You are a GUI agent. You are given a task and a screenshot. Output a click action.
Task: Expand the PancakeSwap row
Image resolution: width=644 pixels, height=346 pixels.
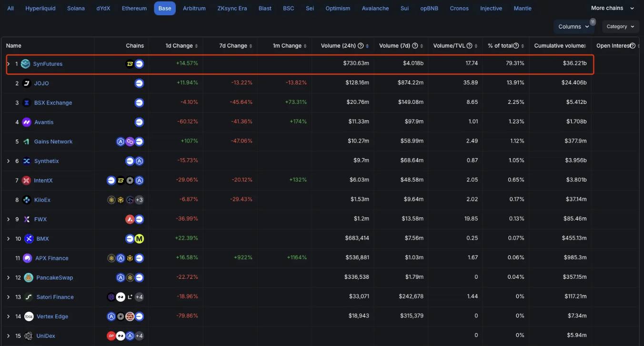click(x=8, y=278)
